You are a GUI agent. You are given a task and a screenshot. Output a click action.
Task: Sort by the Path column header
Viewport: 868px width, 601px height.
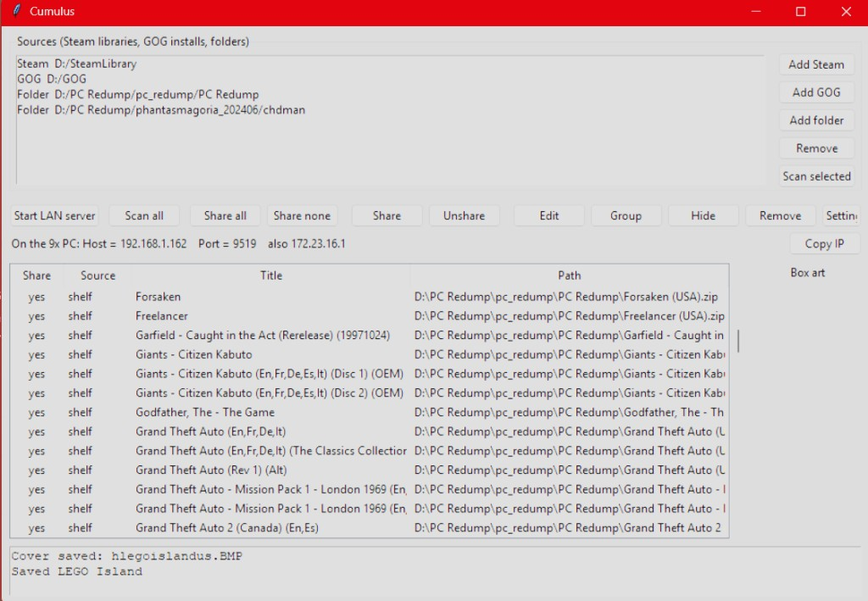pyautogui.click(x=569, y=275)
